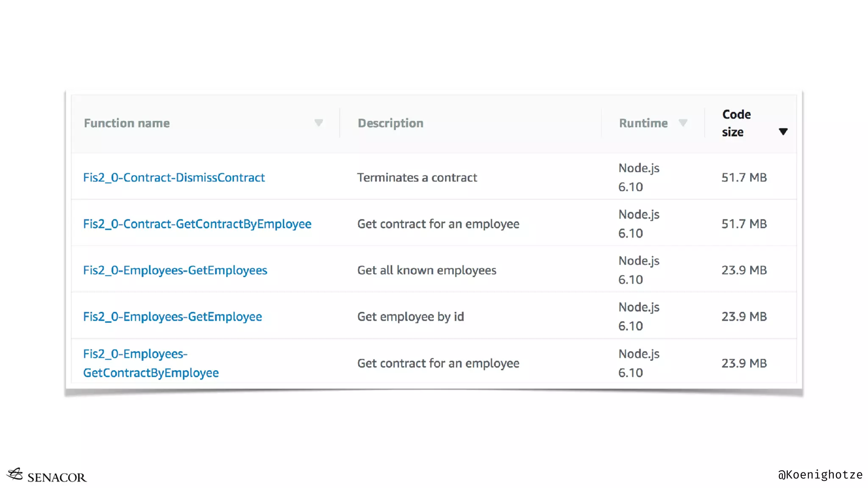868x488 pixels.
Task: Click the Function name column header
Action: (x=127, y=123)
